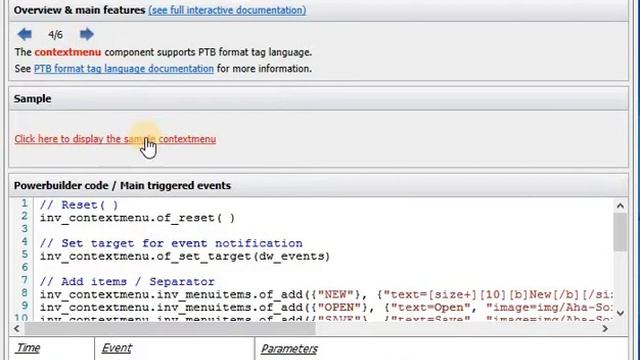Sort events by the Time column header

(x=28, y=348)
